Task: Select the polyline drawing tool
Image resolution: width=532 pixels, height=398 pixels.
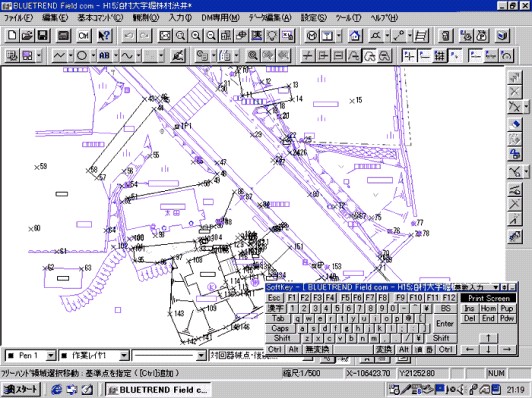Action: [x=59, y=55]
